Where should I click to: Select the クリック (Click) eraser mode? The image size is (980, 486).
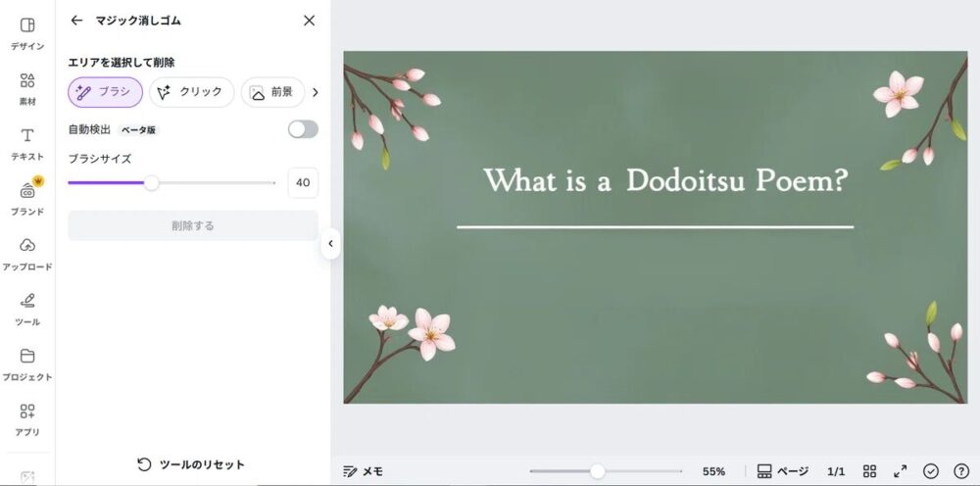tap(191, 92)
